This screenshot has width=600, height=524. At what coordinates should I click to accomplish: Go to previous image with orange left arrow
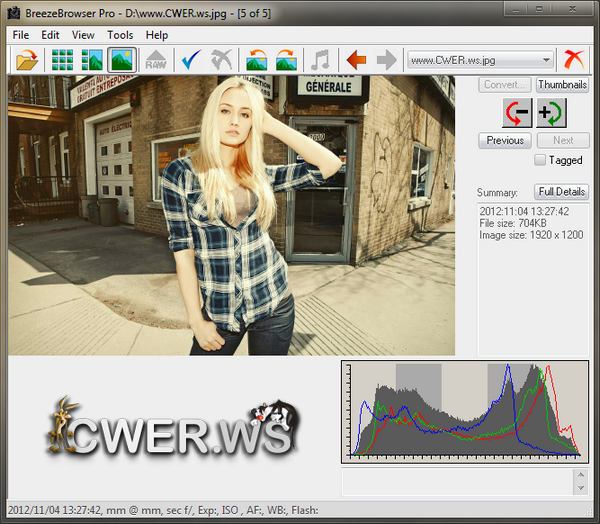click(x=356, y=60)
